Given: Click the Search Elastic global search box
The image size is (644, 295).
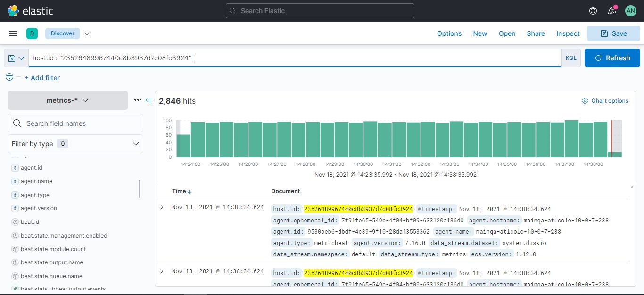Looking at the screenshot, I should click(x=320, y=11).
